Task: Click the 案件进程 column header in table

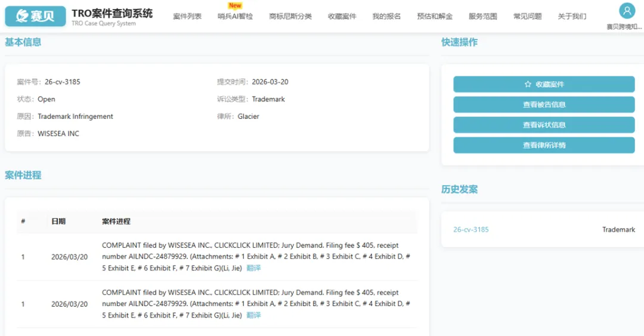Action: pos(116,221)
